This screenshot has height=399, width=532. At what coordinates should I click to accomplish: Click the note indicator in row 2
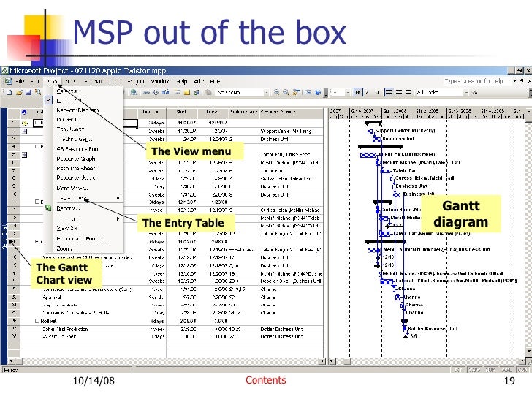pyautogui.click(x=24, y=131)
